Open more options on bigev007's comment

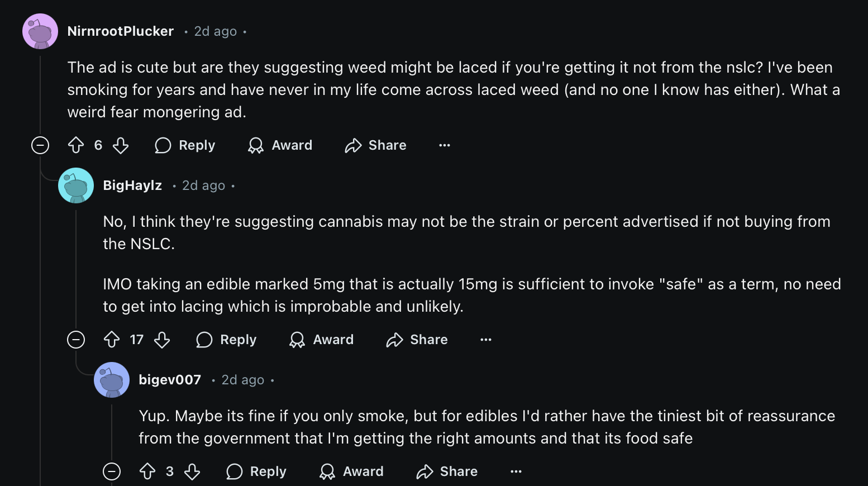516,471
